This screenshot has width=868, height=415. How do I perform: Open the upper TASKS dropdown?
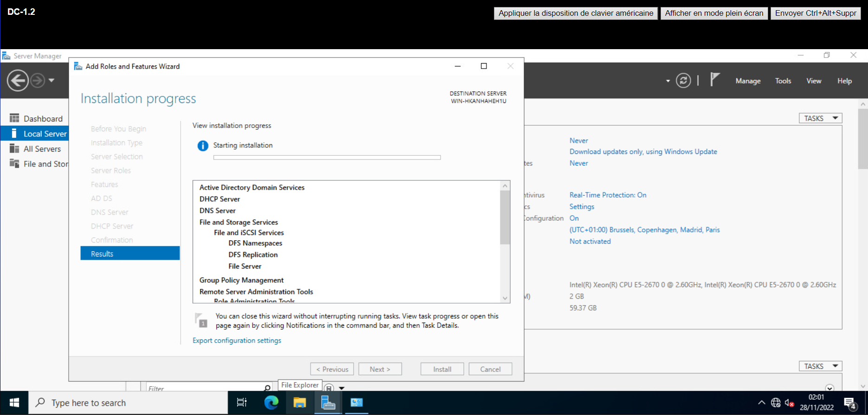[x=820, y=118]
